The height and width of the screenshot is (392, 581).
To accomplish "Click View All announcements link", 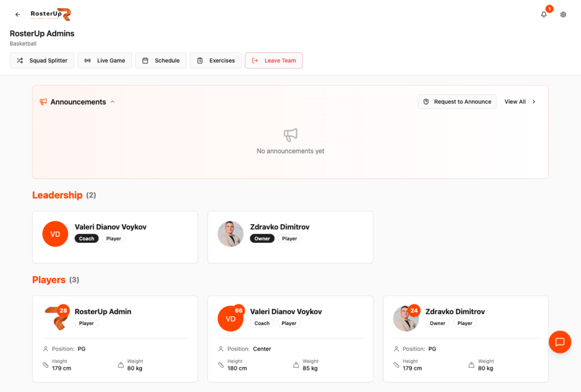I will pyautogui.click(x=515, y=102).
